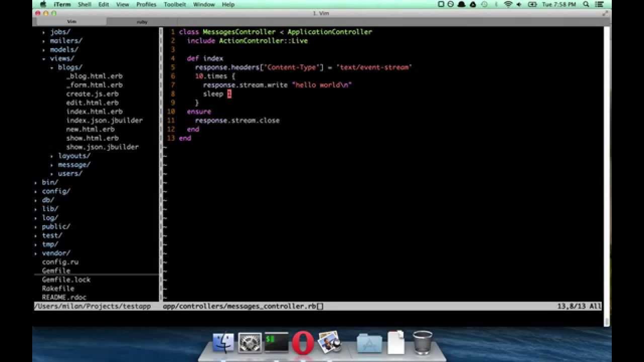
Task: Open the Edit menu
Action: (104, 5)
